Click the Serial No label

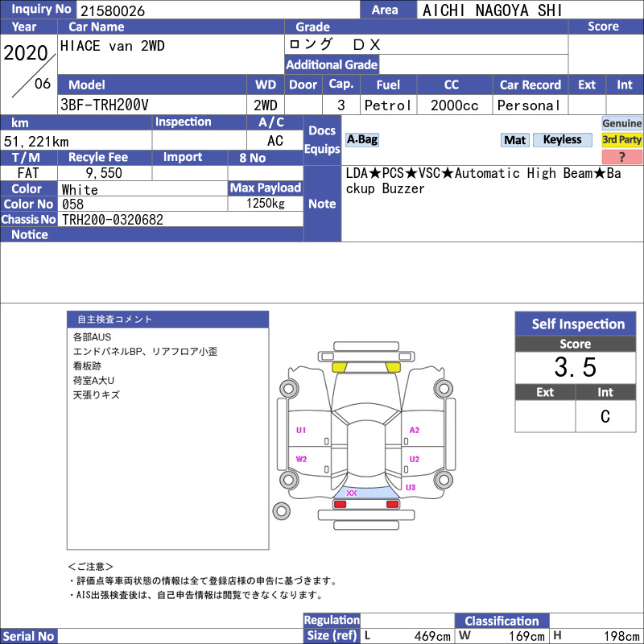pyautogui.click(x=29, y=636)
